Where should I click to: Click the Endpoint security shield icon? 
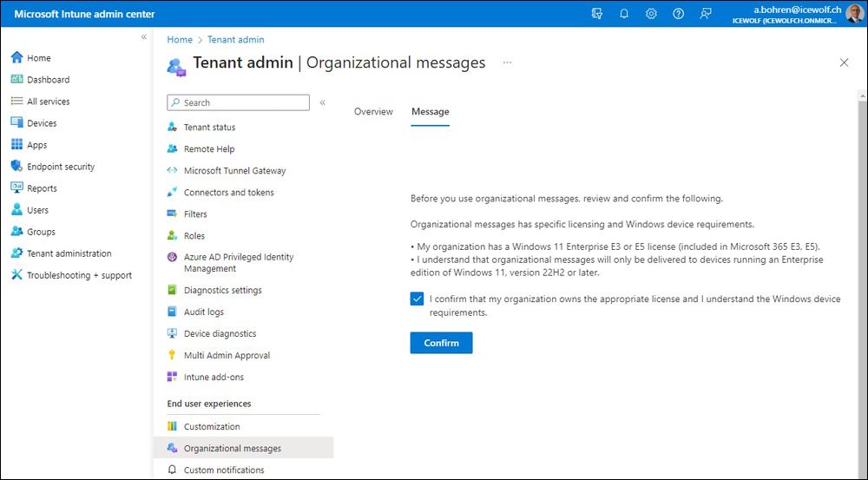click(17, 166)
